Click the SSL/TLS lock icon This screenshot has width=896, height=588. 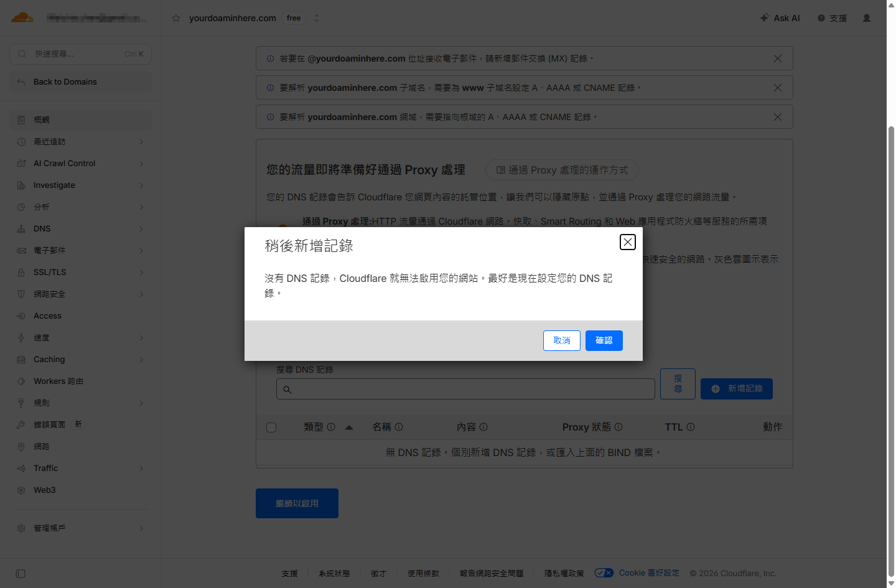[x=21, y=273]
